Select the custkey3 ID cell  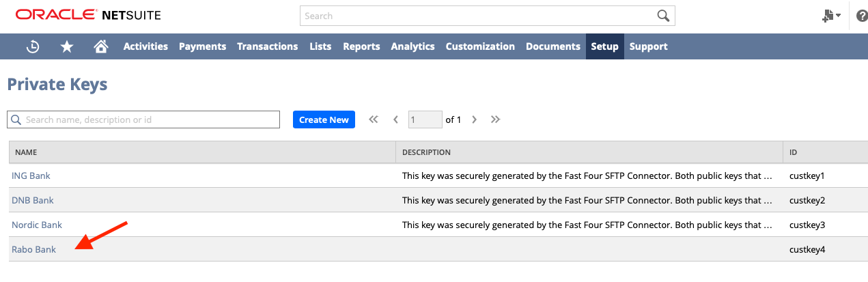(807, 225)
